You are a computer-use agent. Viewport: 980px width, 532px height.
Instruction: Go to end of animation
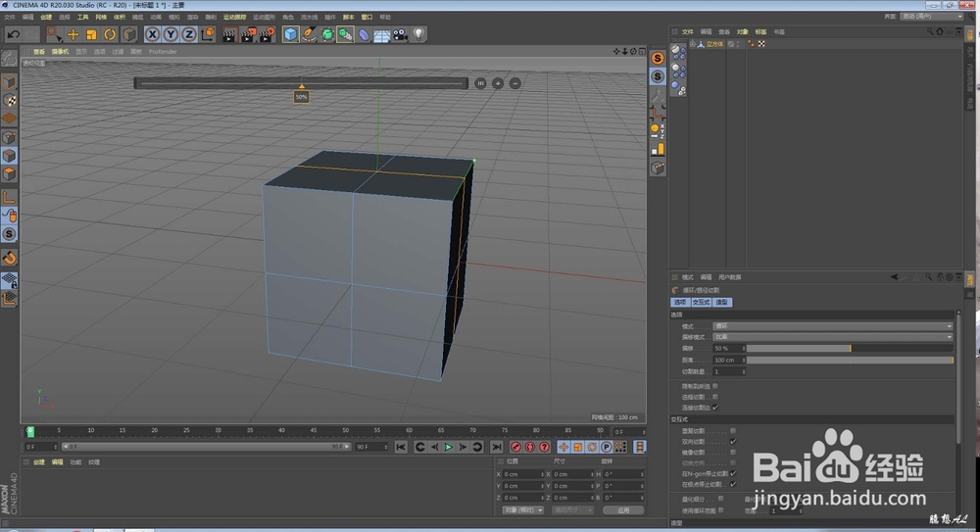click(x=496, y=447)
